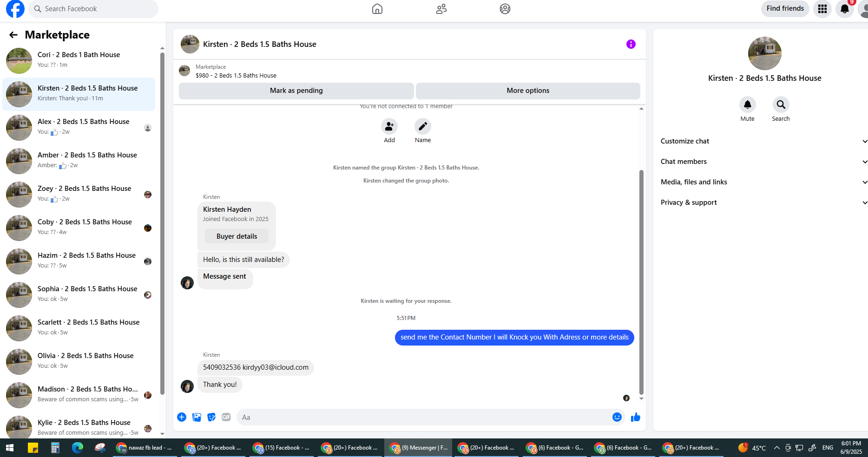Open the group photo in right panel

[765, 53]
